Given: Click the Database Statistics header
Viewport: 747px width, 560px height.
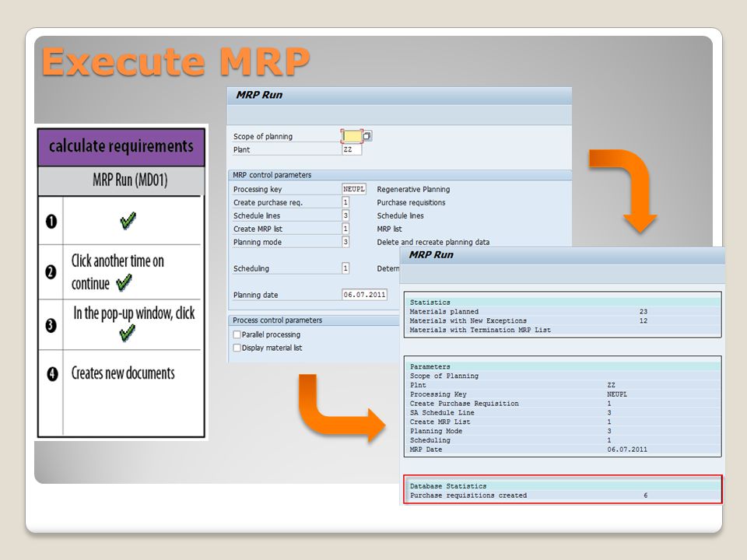Looking at the screenshot, I should coord(563,486).
